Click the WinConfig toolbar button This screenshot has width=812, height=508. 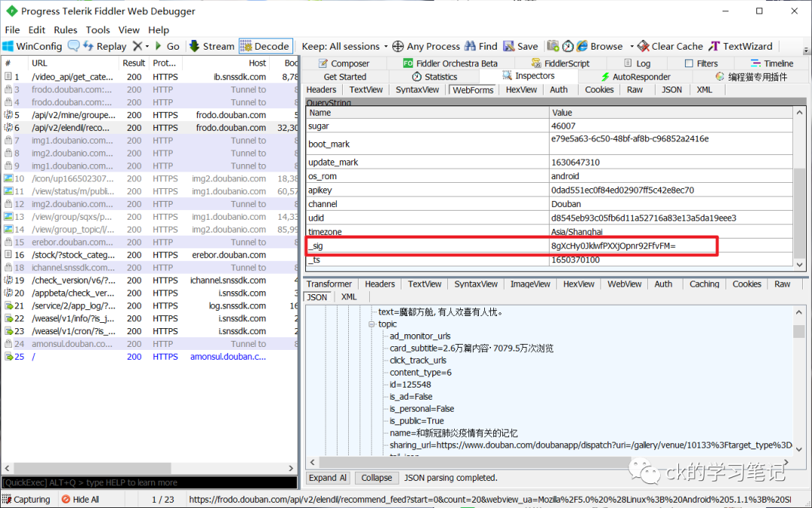(32, 46)
